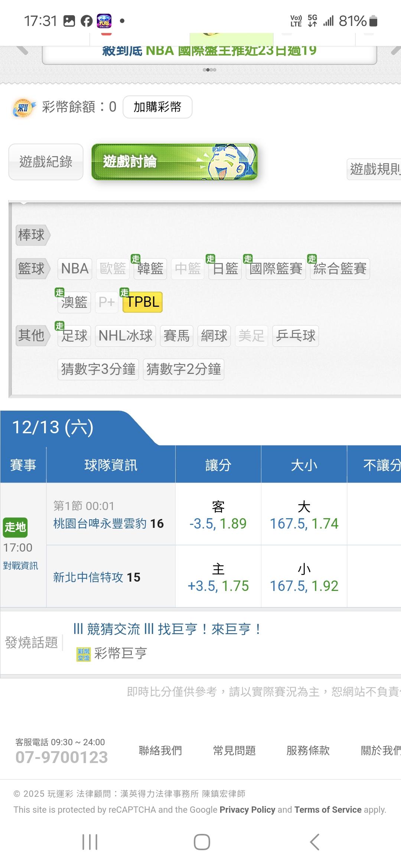Viewport: 401px width, 868px height.
Task: Tap the coin balance icon
Action: point(24,108)
